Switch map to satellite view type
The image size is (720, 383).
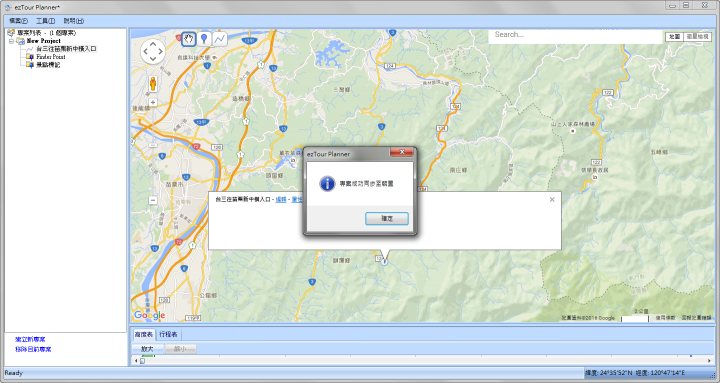click(697, 36)
